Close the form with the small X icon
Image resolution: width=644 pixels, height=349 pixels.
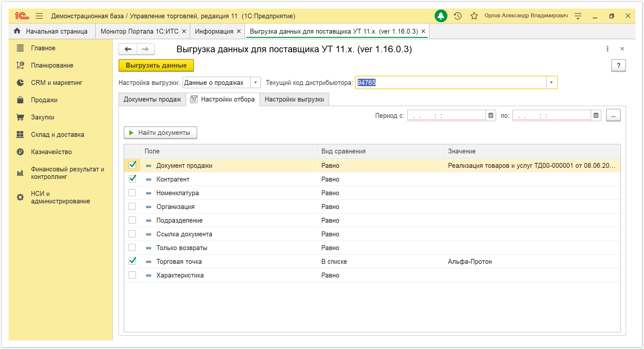(x=622, y=49)
